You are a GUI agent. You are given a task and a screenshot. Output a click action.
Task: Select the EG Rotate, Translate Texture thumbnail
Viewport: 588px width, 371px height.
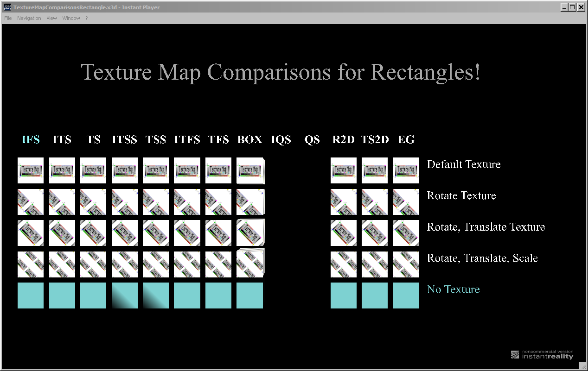406,233
